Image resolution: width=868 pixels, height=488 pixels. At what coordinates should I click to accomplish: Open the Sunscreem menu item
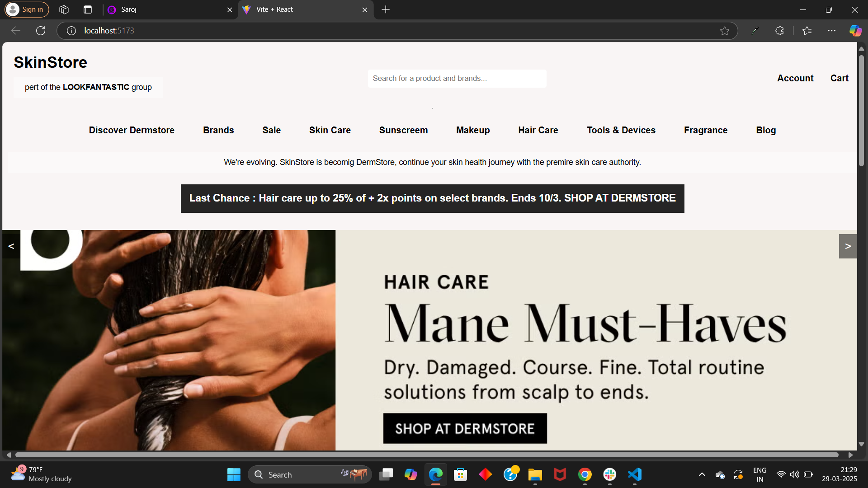point(403,130)
